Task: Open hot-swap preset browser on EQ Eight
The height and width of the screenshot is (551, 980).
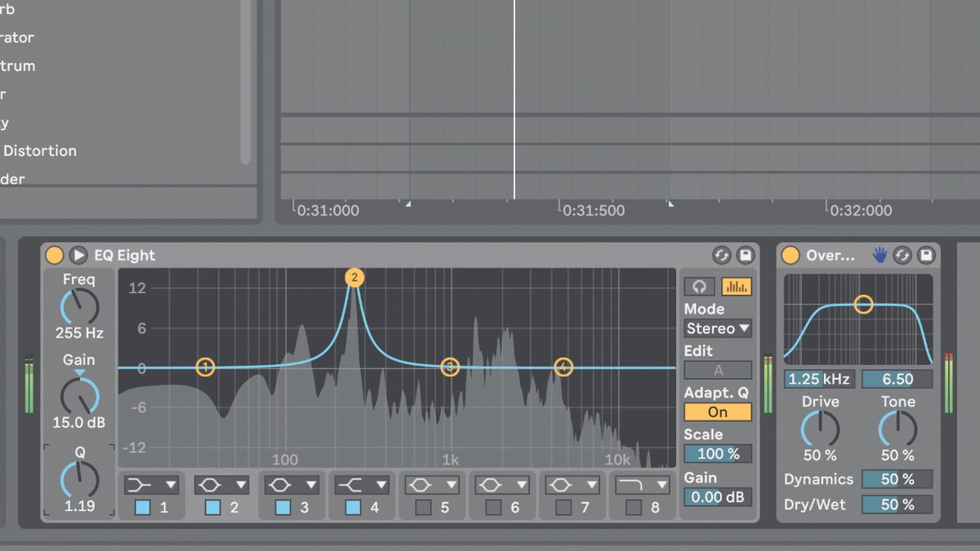Action: pyautogui.click(x=720, y=256)
